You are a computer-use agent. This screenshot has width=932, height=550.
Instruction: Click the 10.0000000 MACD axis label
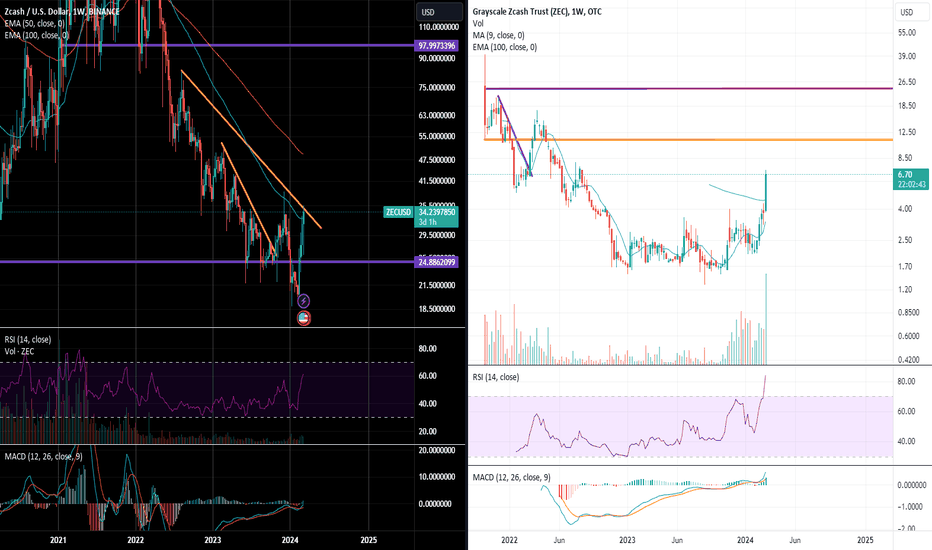click(x=439, y=477)
